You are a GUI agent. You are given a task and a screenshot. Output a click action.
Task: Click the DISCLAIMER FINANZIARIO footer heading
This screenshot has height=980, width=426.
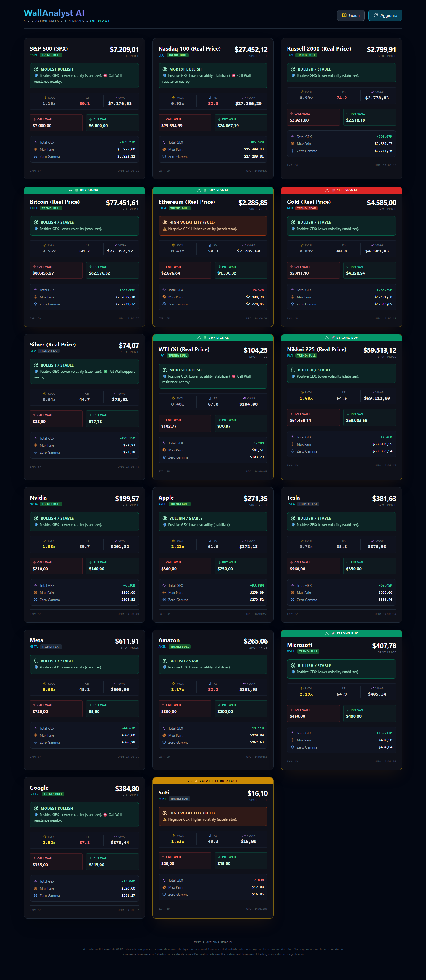(x=213, y=942)
